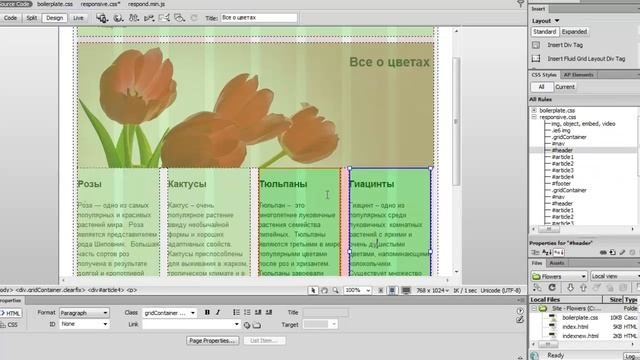The height and width of the screenshot is (360, 640).
Task: Switch CSS Styles panel to Current mode
Action: point(565,87)
